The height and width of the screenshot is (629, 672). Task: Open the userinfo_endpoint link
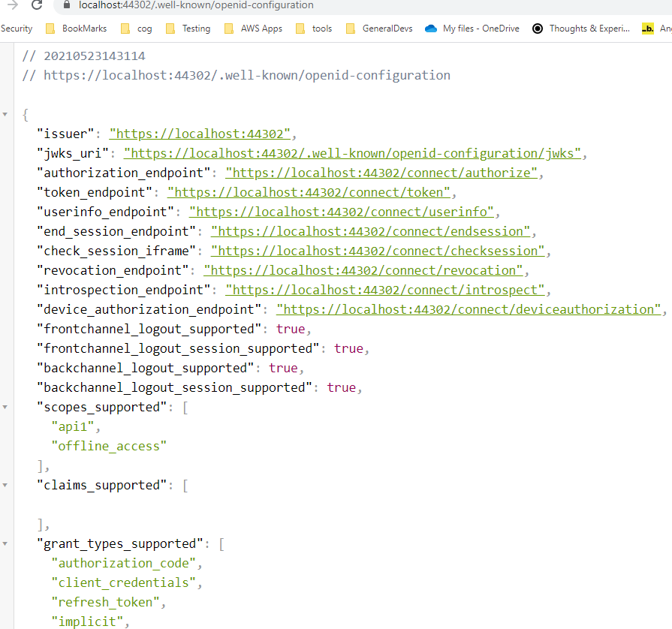click(x=341, y=212)
